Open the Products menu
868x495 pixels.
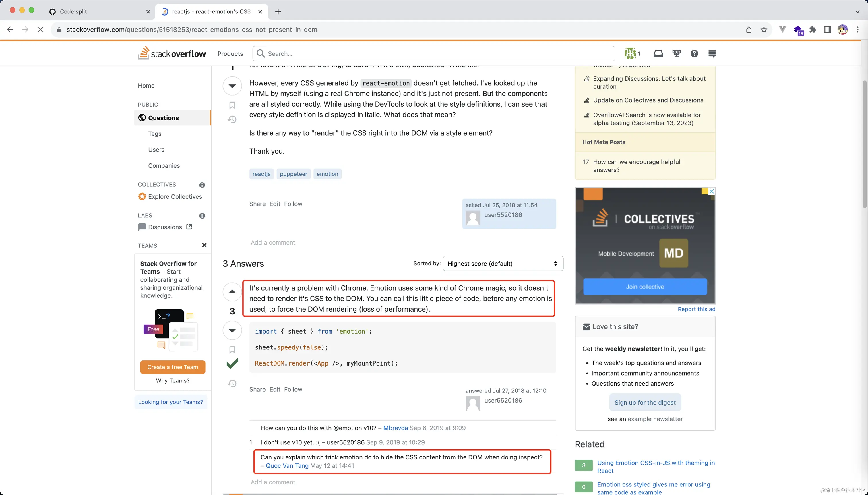pyautogui.click(x=230, y=53)
